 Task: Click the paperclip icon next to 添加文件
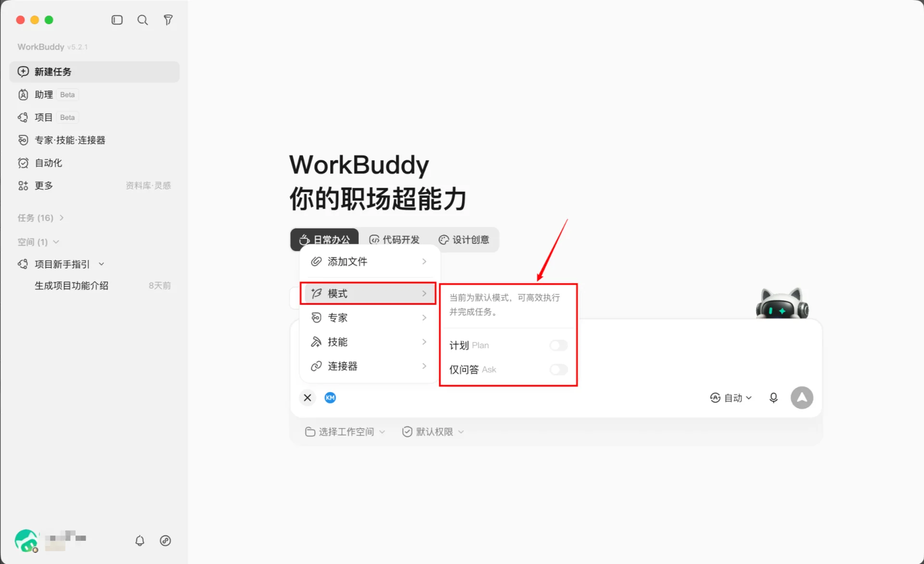tap(316, 262)
